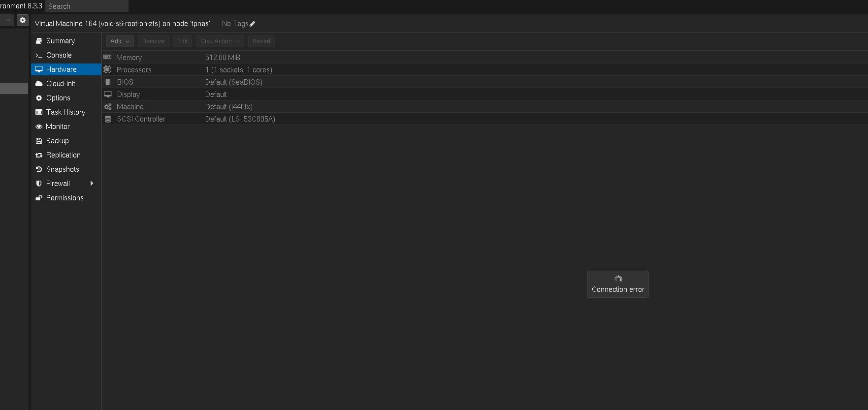The width and height of the screenshot is (868, 410).
Task: Click the SCSI Controller database icon
Action: coord(107,119)
